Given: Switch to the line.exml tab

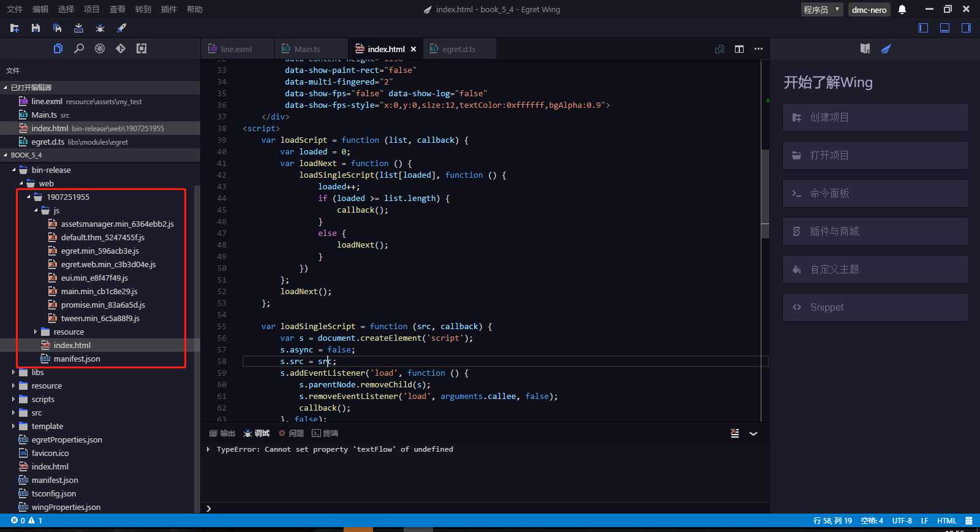Looking at the screenshot, I should 237,49.
